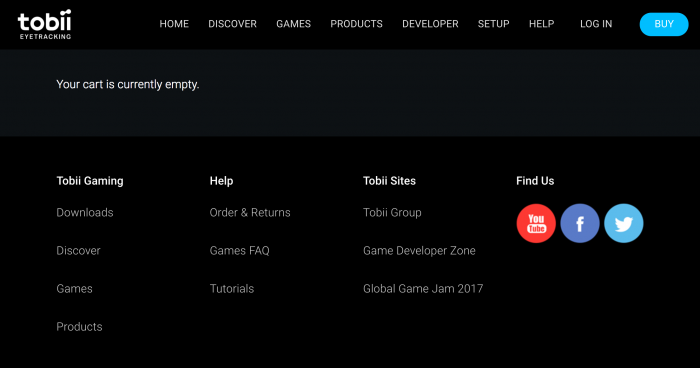Select SETUP in the top bar
The height and width of the screenshot is (368, 700).
(493, 24)
